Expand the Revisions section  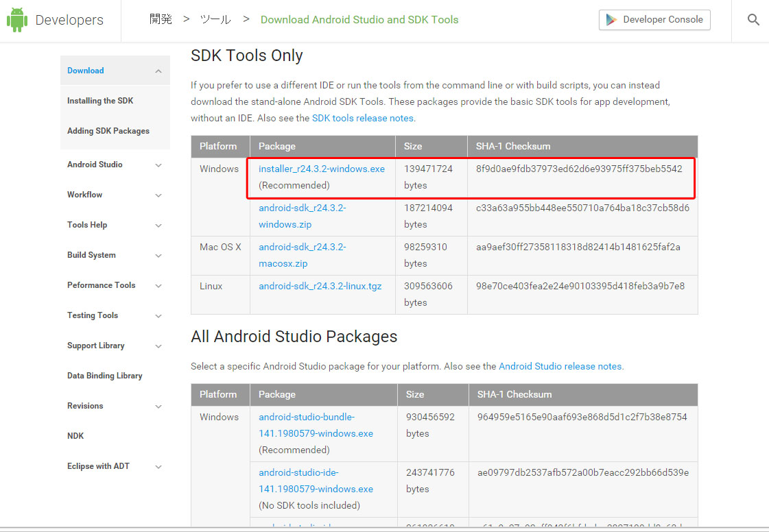coord(158,407)
